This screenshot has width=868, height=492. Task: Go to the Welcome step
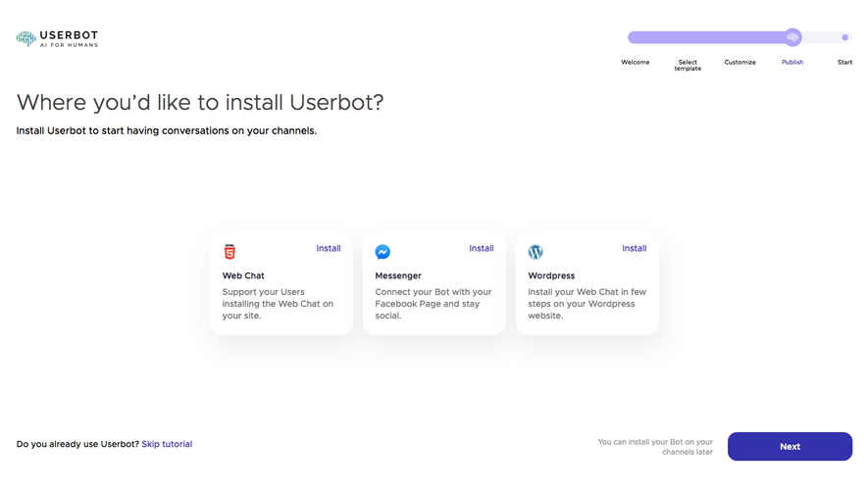click(635, 62)
